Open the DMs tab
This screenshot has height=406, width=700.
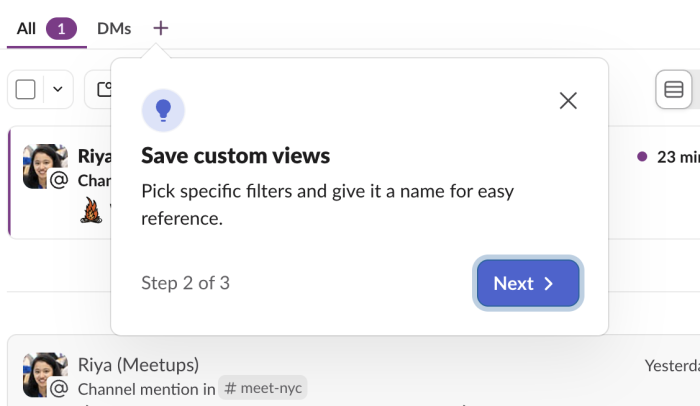click(x=114, y=28)
